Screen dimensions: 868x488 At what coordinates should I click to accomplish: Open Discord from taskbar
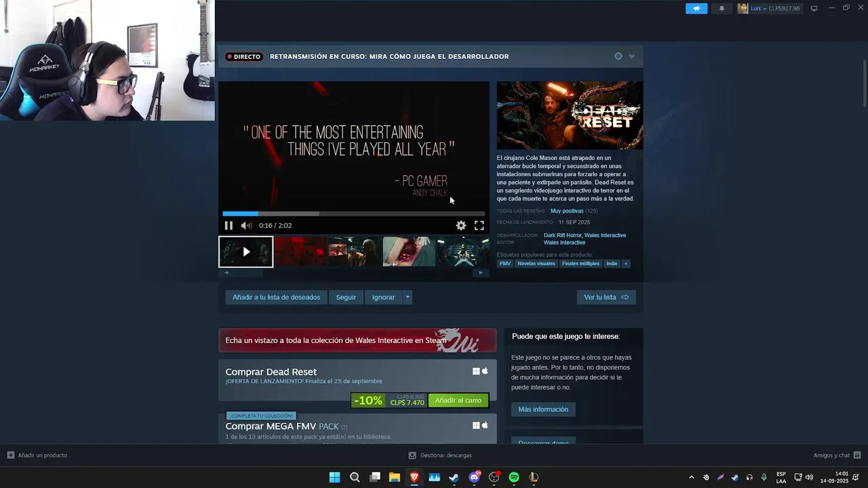[475, 477]
